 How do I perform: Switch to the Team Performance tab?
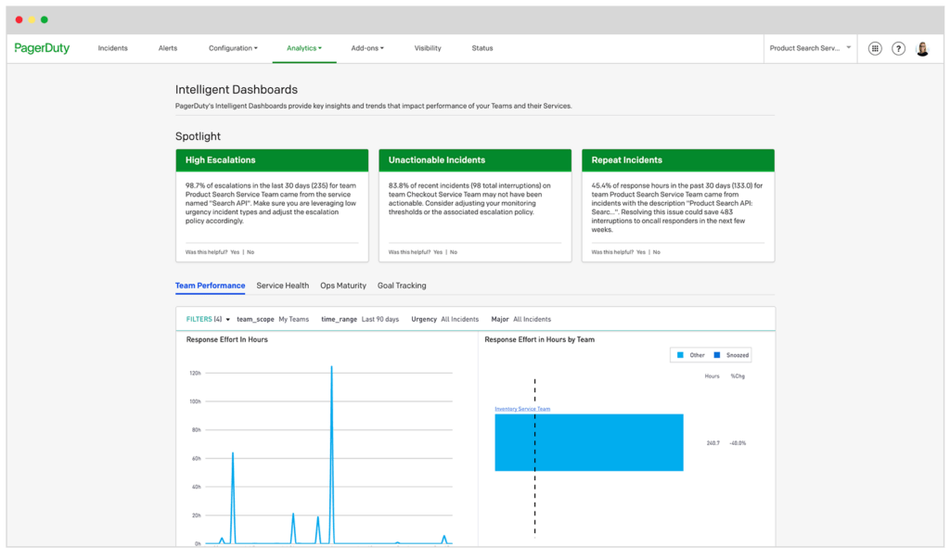point(211,286)
